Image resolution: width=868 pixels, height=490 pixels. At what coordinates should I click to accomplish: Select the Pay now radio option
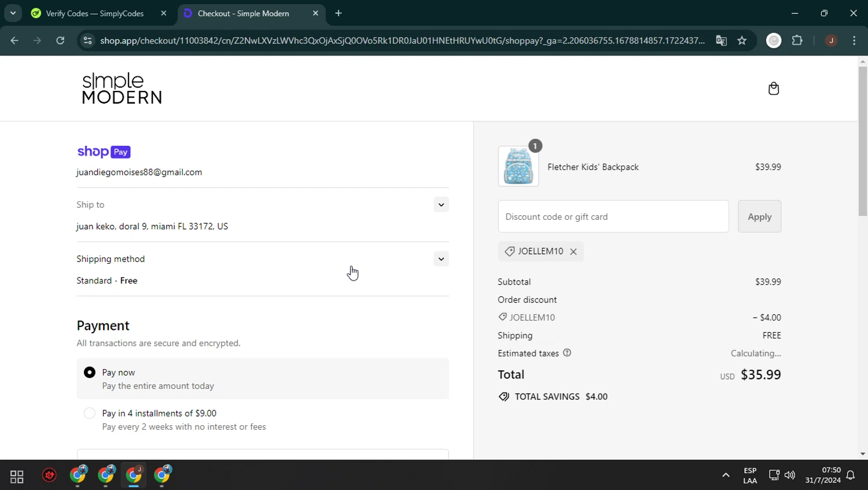click(90, 373)
